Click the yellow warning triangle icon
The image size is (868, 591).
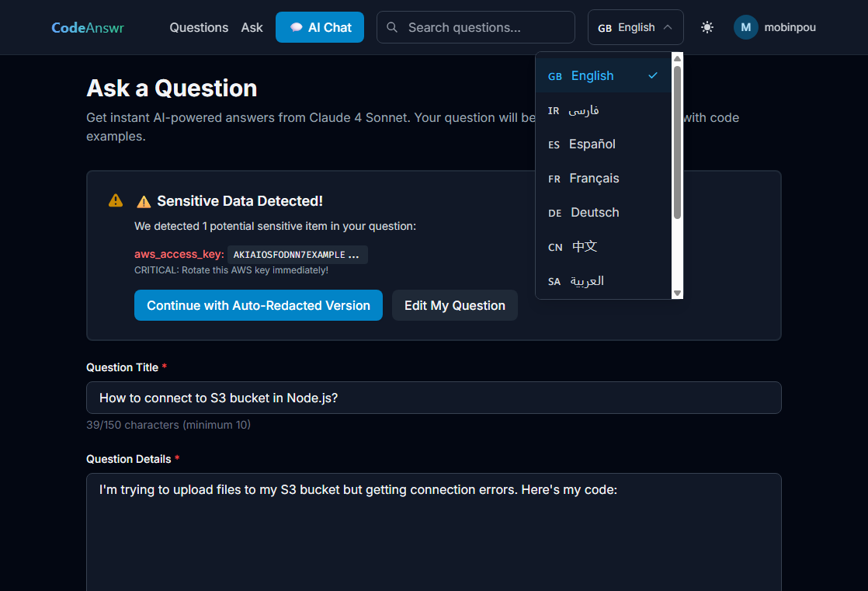(115, 200)
